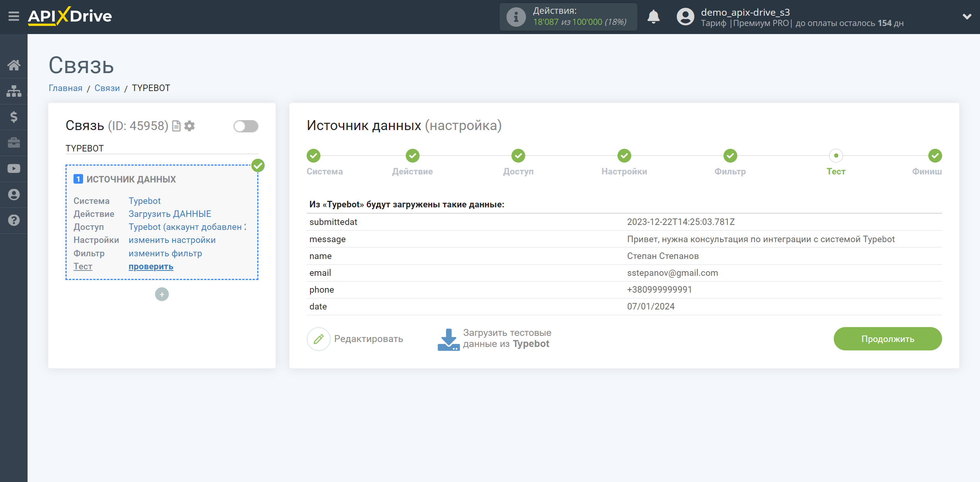Click the Typebot system link
The width and height of the screenshot is (980, 482).
[144, 201]
